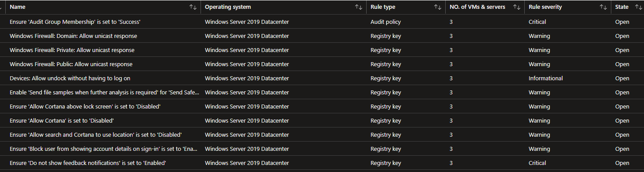
Task: Click Critical severity for Audit Group Membership
Action: 537,22
